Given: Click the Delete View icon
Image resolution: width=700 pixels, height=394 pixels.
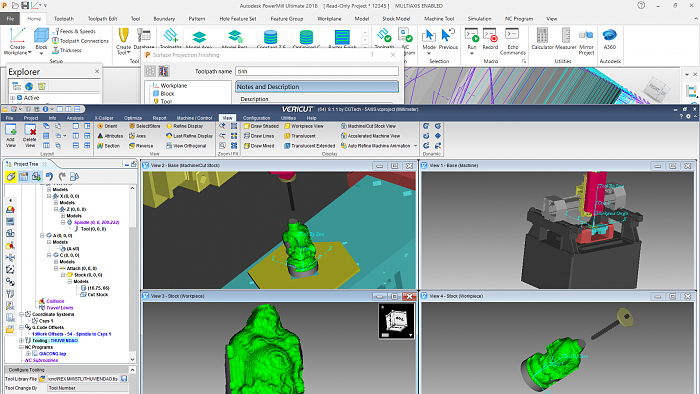Looking at the screenshot, I should click(30, 130).
